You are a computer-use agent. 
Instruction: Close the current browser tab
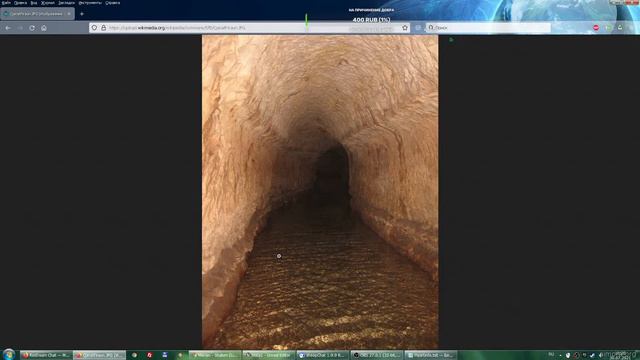click(x=69, y=14)
